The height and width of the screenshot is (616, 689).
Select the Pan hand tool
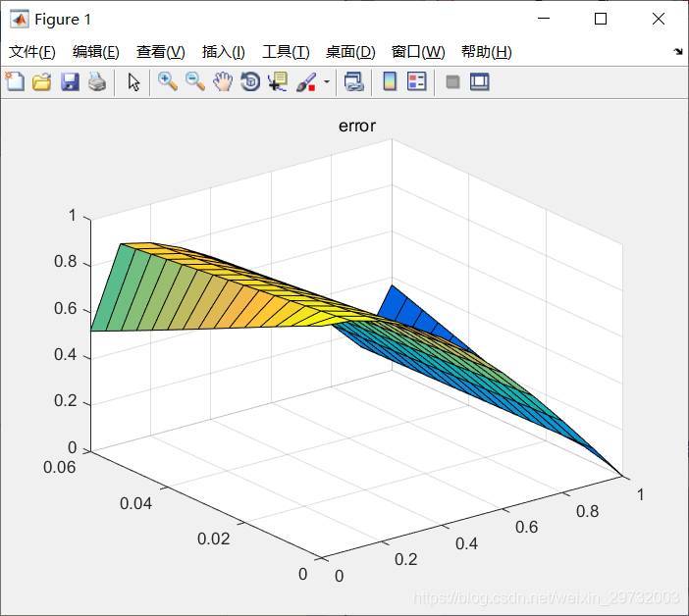click(223, 81)
